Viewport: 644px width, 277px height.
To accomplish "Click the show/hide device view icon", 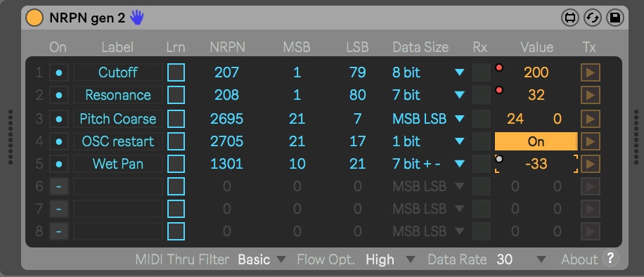I will click(x=569, y=18).
